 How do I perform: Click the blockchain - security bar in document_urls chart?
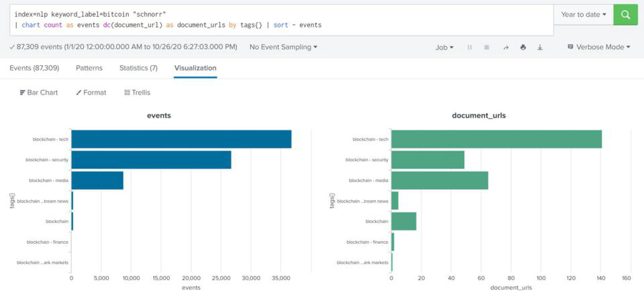[x=428, y=160]
